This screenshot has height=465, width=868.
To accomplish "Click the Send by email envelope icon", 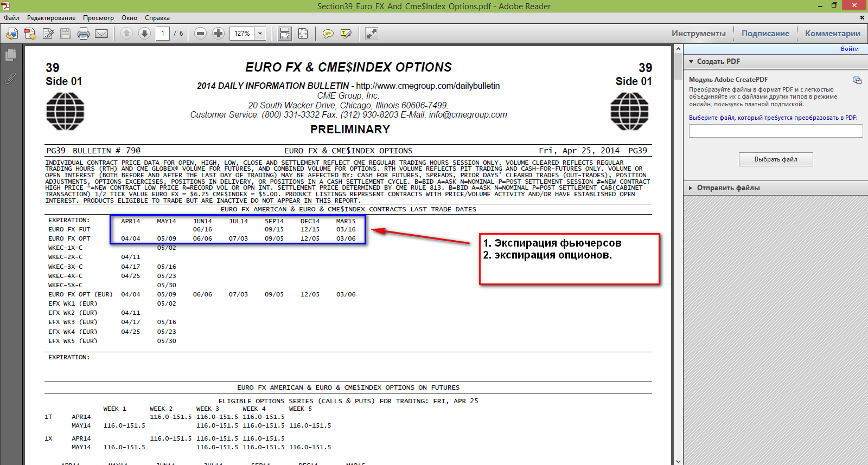I will [x=101, y=34].
